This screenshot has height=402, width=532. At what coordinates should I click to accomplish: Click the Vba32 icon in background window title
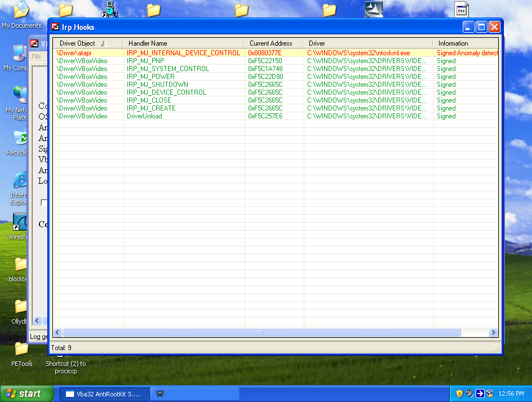(x=34, y=43)
